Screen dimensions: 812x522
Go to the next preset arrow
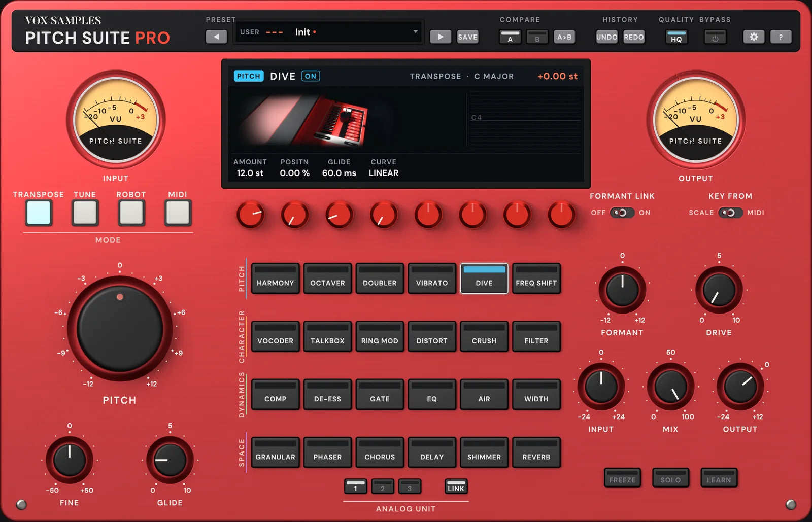pyautogui.click(x=441, y=37)
